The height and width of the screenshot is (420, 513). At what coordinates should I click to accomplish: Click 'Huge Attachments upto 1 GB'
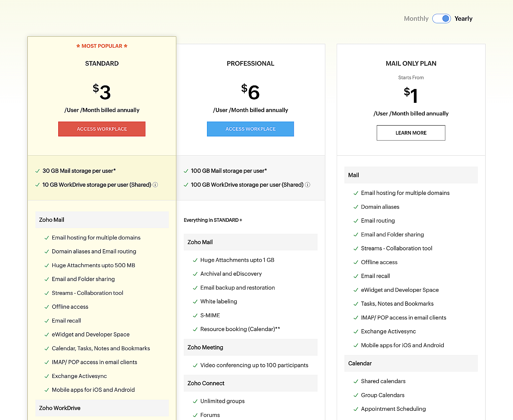(x=237, y=260)
